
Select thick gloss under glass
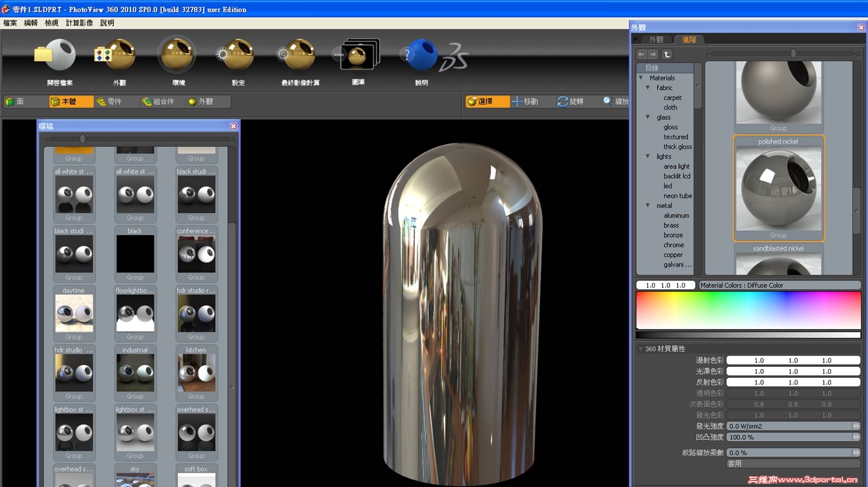click(677, 147)
